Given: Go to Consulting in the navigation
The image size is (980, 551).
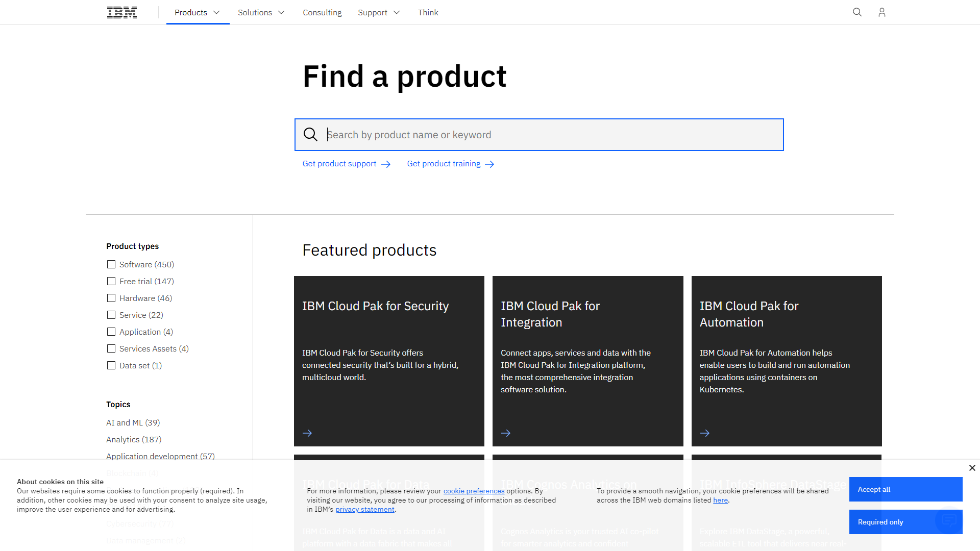Looking at the screenshot, I should [x=322, y=12].
